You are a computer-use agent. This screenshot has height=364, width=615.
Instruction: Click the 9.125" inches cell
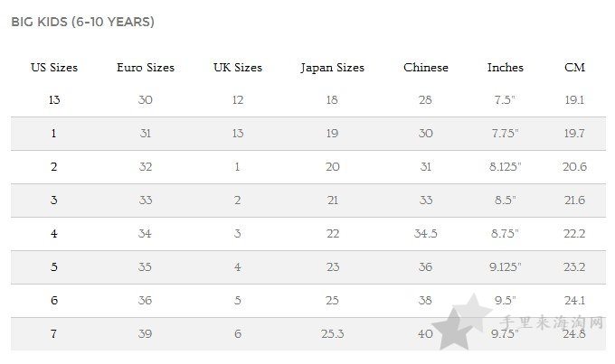point(506,267)
